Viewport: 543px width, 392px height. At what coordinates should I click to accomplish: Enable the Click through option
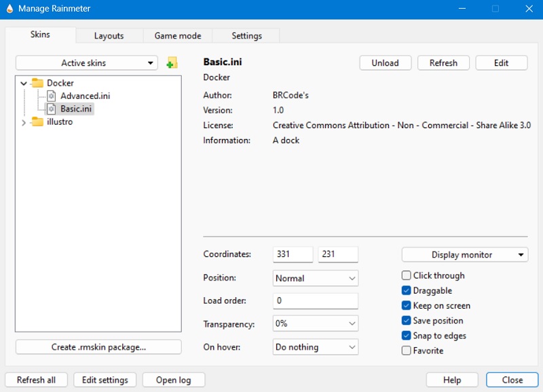406,275
